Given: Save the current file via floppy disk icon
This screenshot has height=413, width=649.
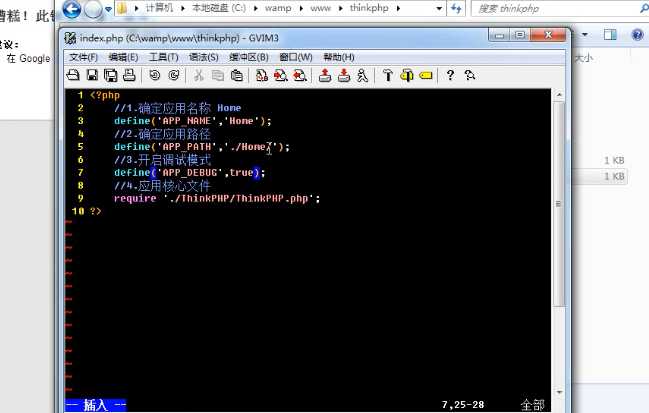Looking at the screenshot, I should [x=92, y=75].
